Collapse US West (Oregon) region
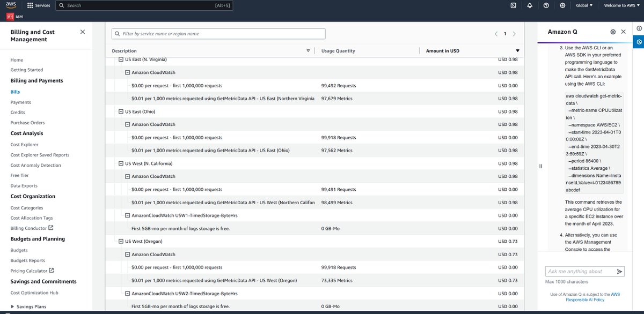The image size is (644, 314). [x=121, y=242]
